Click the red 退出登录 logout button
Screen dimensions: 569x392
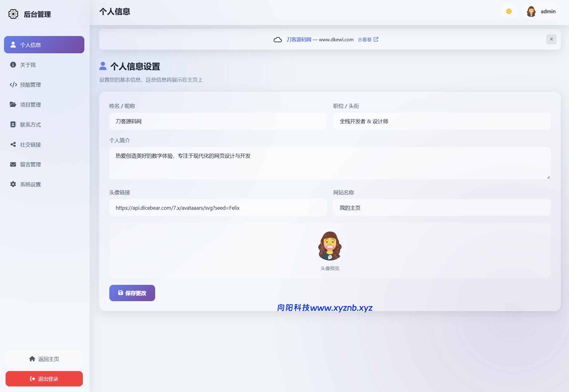click(44, 379)
